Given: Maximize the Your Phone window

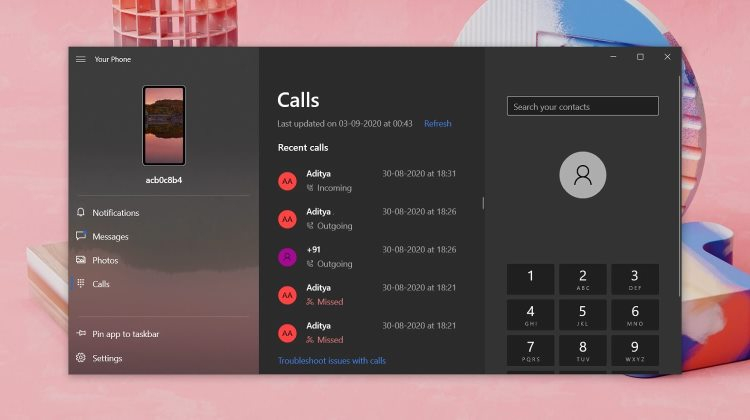Looking at the screenshot, I should click(640, 57).
